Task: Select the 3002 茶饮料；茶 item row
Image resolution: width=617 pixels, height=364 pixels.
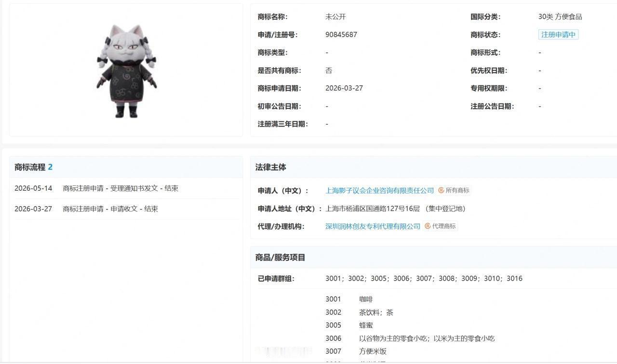Action: 359,312
